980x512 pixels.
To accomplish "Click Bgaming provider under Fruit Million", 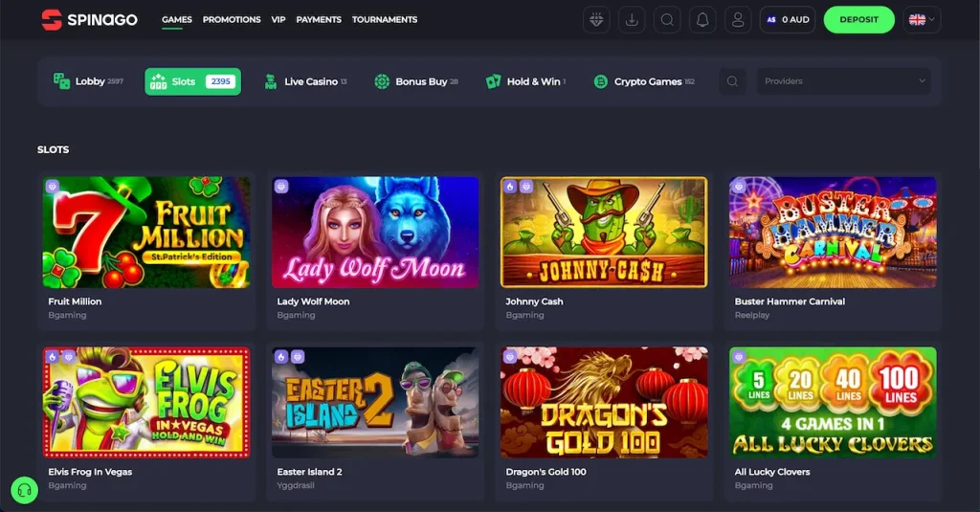I will pos(67,315).
